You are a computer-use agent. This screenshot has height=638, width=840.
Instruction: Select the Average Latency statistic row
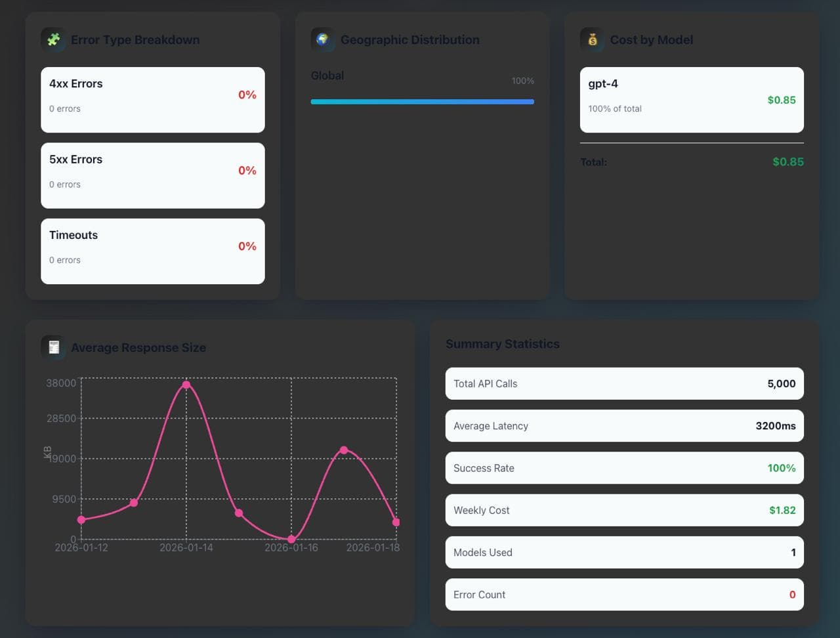624,426
